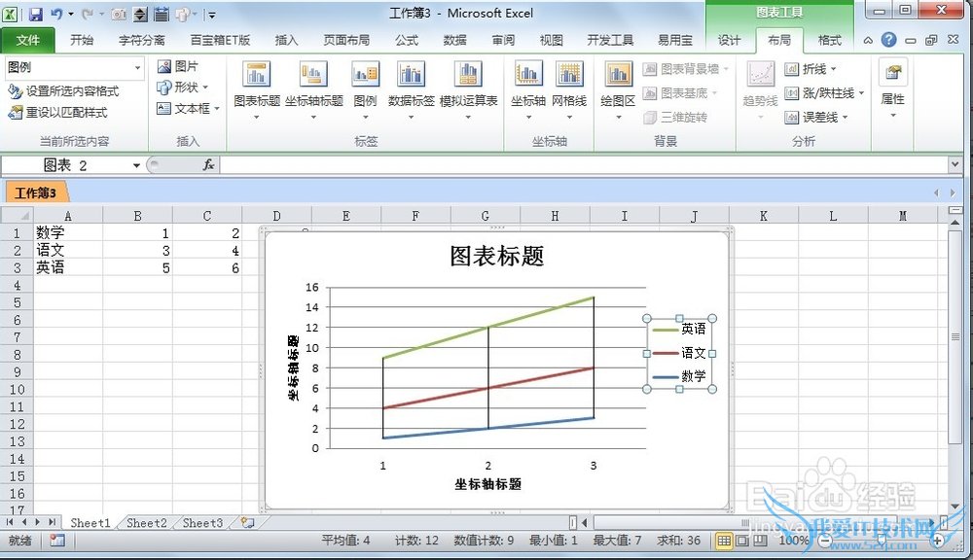The image size is (973, 560).
Task: Switch to Normal view in status bar
Action: [x=724, y=541]
